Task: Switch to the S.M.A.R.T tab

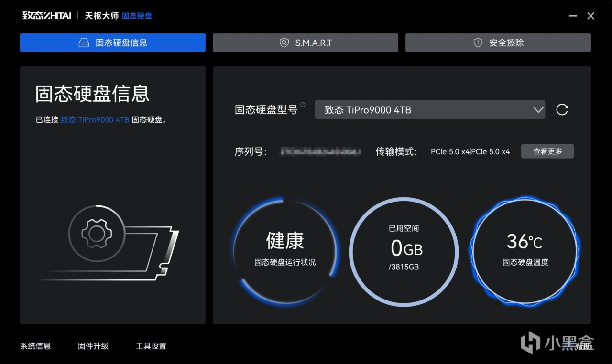Action: coord(305,43)
